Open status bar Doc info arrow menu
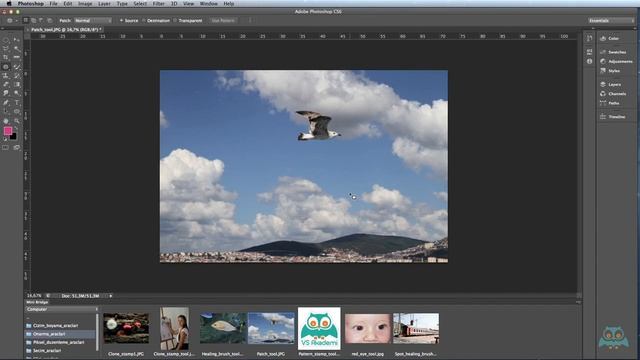 pos(111,296)
